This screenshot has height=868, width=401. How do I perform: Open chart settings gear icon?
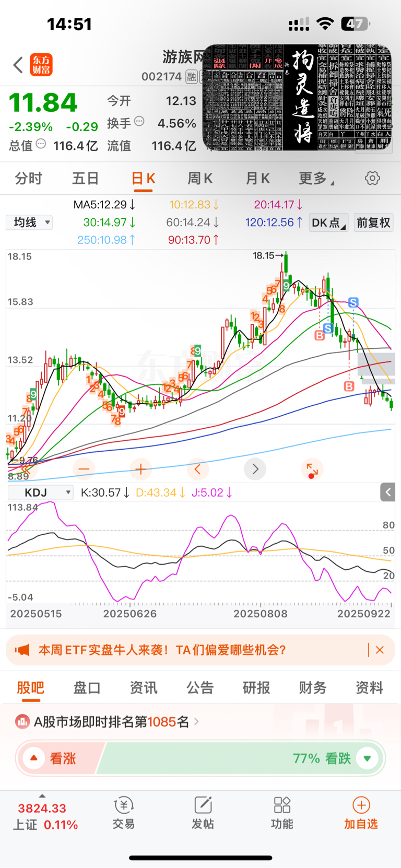tap(372, 178)
